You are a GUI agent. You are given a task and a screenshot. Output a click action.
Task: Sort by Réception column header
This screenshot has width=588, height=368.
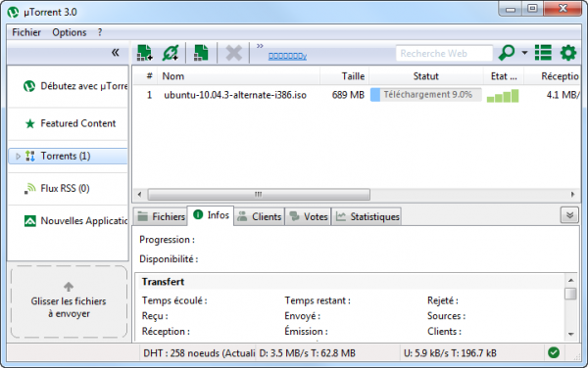point(553,76)
